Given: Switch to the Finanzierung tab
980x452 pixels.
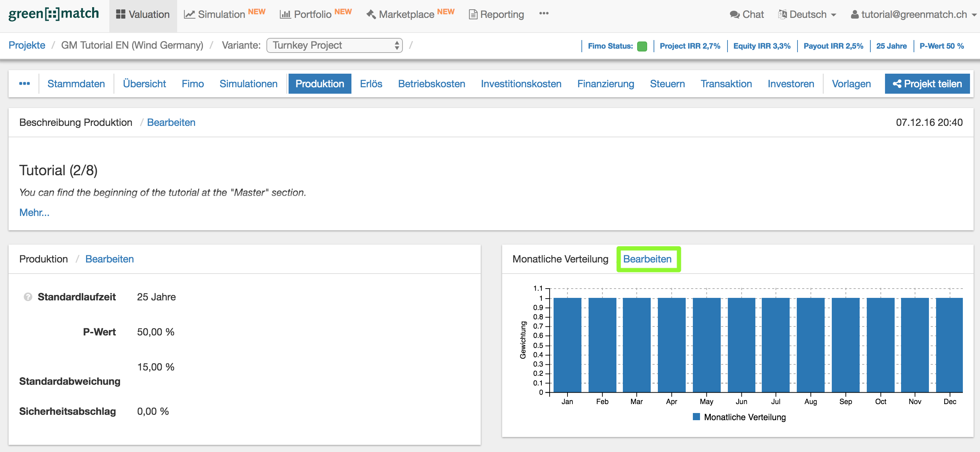Looking at the screenshot, I should (x=605, y=83).
